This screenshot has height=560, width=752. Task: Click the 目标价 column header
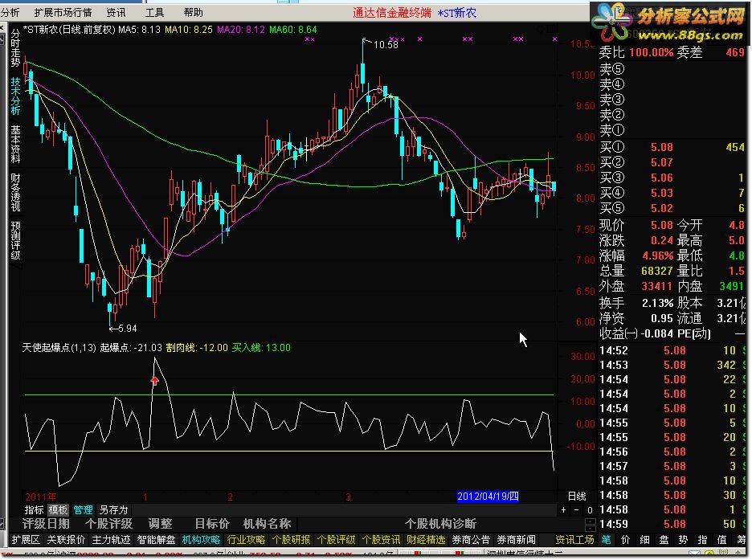coord(212,524)
